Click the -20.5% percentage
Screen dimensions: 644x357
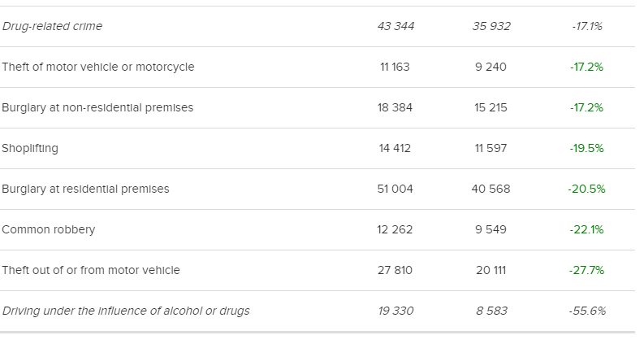point(586,189)
